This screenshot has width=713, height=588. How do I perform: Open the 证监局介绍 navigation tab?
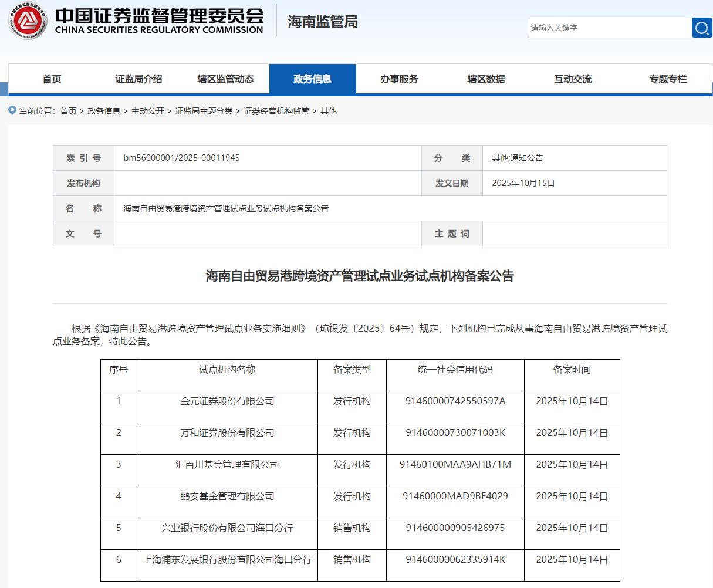click(x=138, y=79)
